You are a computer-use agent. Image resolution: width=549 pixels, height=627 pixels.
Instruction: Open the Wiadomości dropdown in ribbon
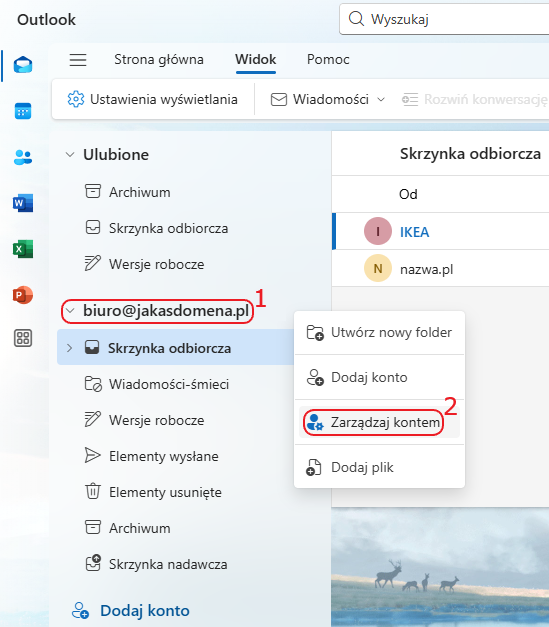[x=328, y=99]
